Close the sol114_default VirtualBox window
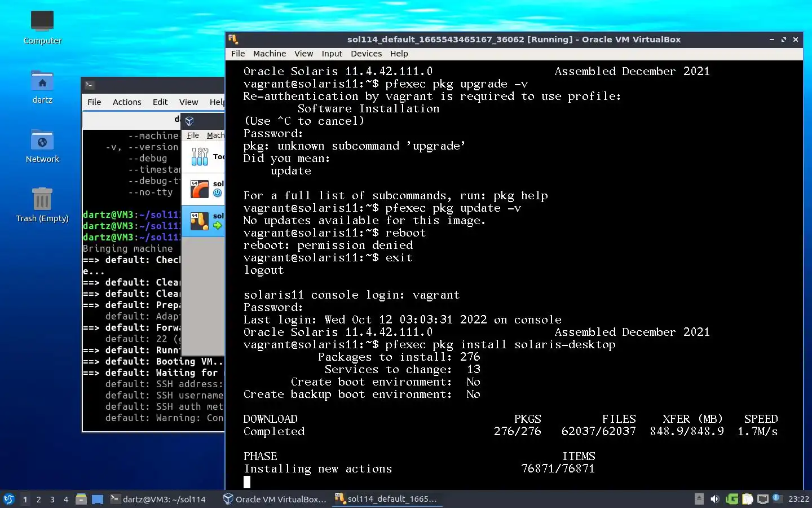This screenshot has width=812, height=508. pos(796,40)
